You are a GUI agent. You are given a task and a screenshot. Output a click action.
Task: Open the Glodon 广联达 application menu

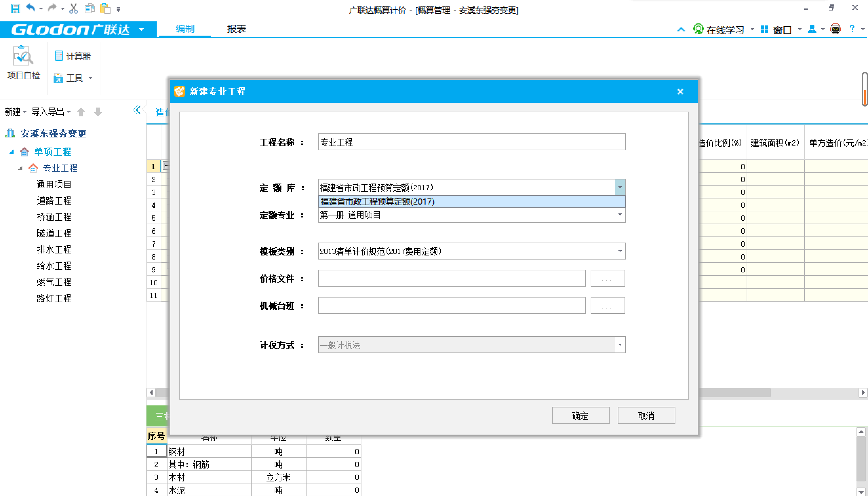(78, 30)
